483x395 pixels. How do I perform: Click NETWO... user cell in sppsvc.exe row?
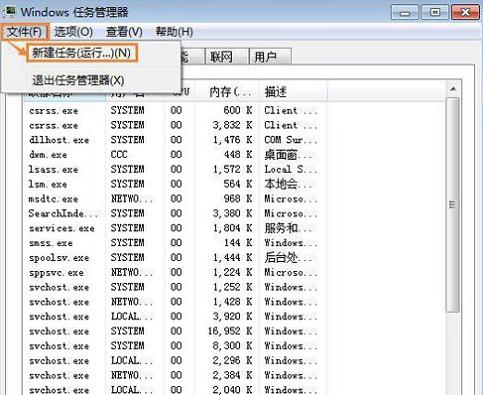132,273
